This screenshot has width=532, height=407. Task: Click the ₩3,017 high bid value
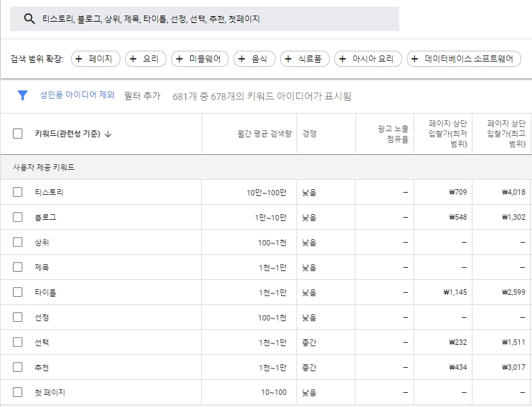(x=514, y=367)
